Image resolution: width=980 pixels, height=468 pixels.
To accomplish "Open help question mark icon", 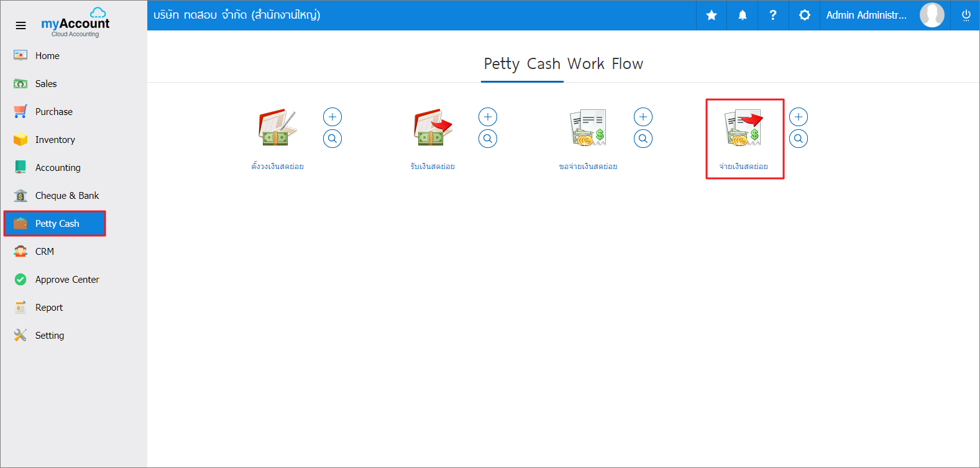I will pyautogui.click(x=773, y=15).
